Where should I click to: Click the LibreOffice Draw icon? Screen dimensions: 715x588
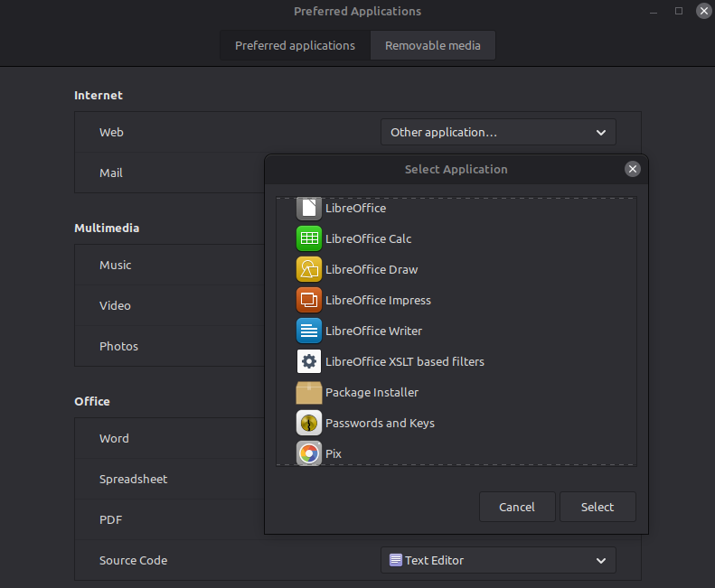pos(309,269)
